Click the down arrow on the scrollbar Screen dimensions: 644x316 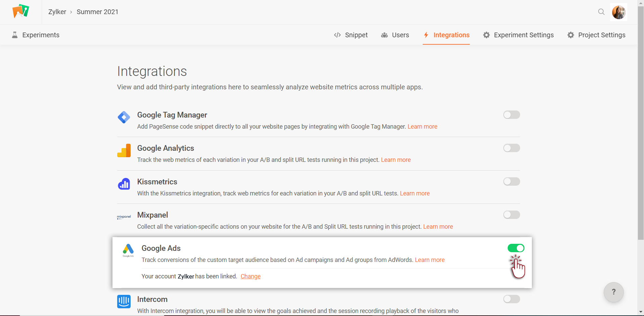[x=641, y=312]
